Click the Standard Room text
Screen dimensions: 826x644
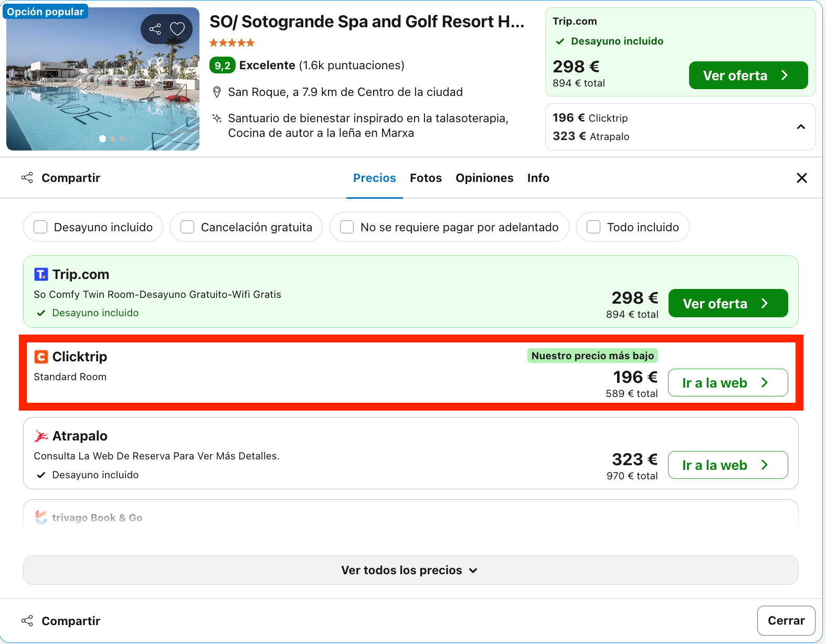(70, 377)
